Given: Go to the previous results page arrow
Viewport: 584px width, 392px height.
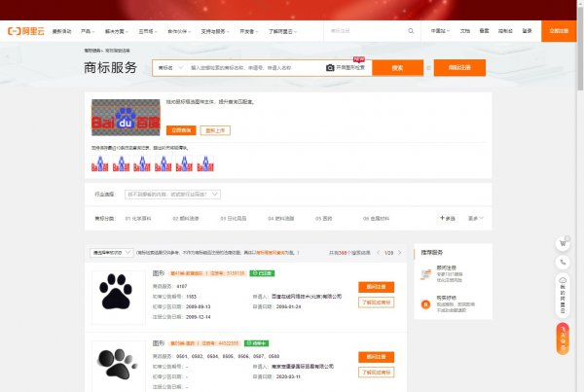Looking at the screenshot, I should (x=379, y=252).
